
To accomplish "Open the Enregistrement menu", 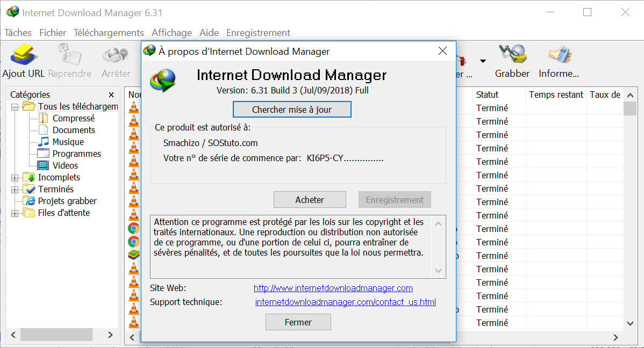I will point(259,32).
